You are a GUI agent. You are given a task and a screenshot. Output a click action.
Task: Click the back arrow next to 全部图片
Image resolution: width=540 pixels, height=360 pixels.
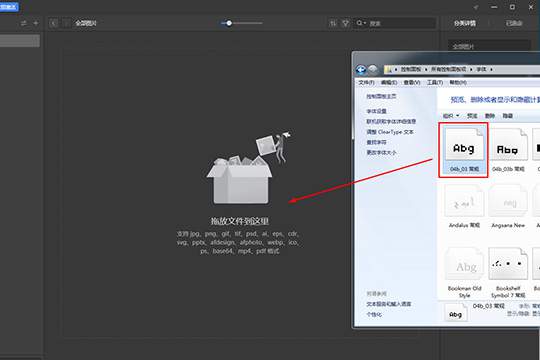53,23
